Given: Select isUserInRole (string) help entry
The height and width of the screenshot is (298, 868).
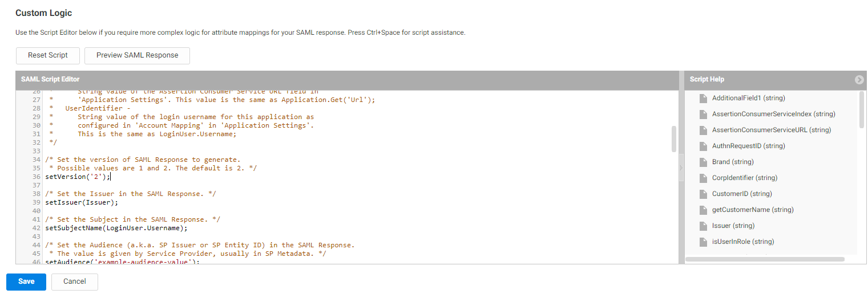Looking at the screenshot, I should click(x=742, y=242).
